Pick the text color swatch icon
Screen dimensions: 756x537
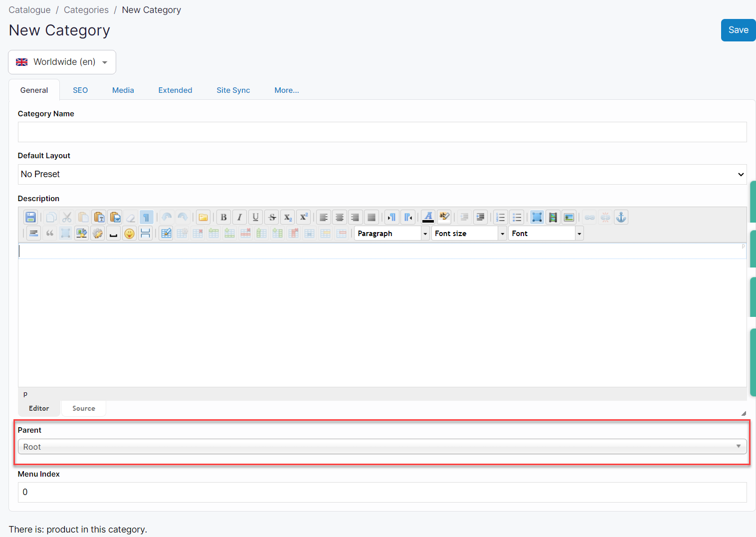pyautogui.click(x=428, y=217)
